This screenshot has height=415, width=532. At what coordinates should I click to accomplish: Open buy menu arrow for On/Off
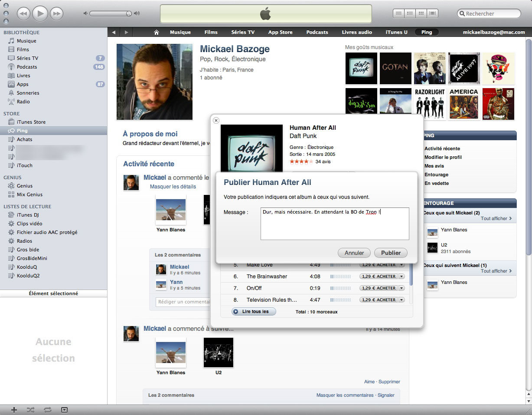pos(401,288)
